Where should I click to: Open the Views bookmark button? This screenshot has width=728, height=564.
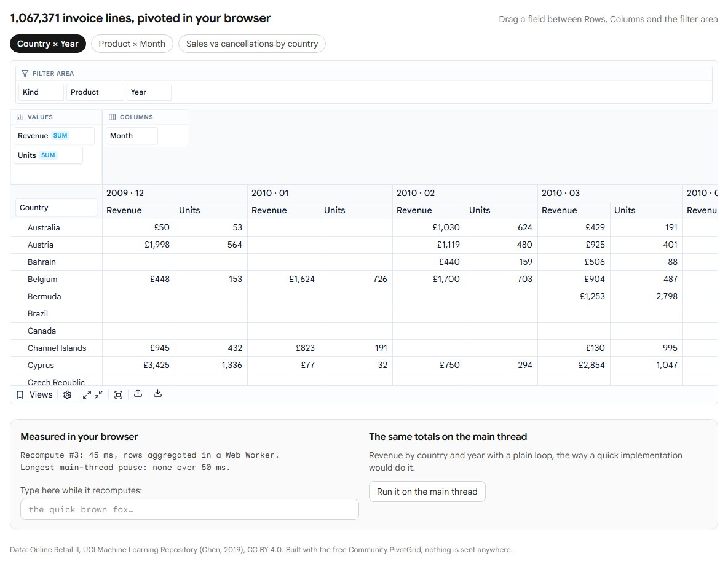(x=34, y=394)
